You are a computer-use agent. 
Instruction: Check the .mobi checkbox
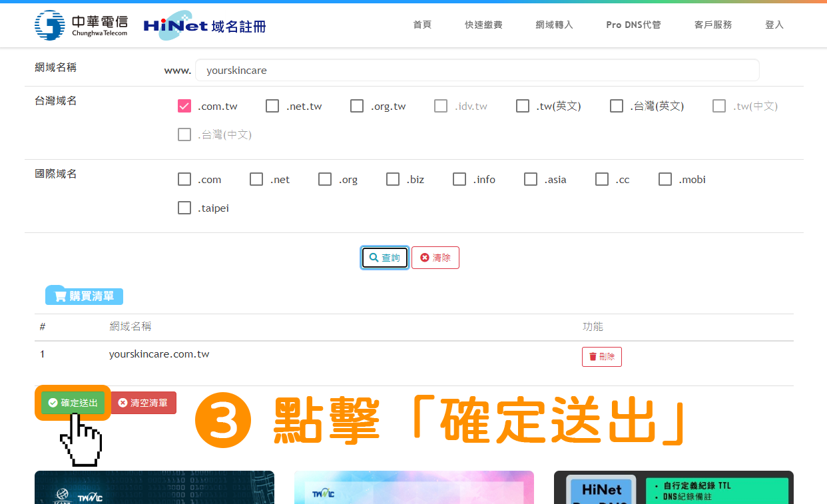(665, 179)
